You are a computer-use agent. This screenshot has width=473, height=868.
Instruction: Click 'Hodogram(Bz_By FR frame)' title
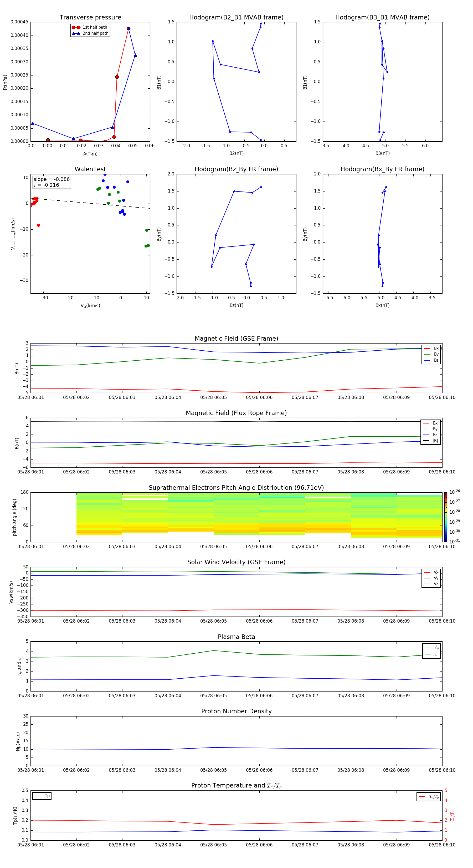[236, 169]
